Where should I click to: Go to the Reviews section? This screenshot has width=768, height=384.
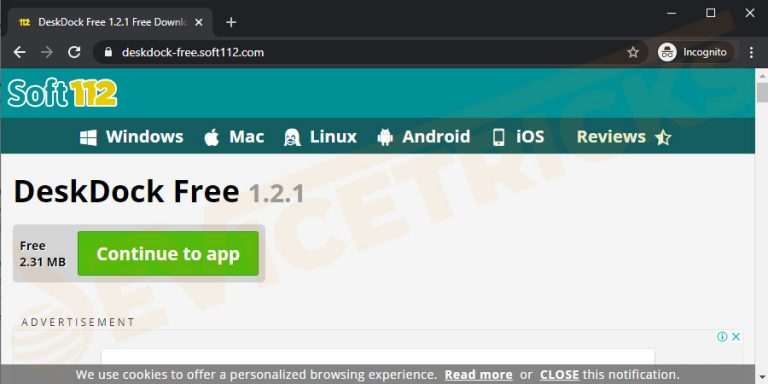(x=624, y=137)
